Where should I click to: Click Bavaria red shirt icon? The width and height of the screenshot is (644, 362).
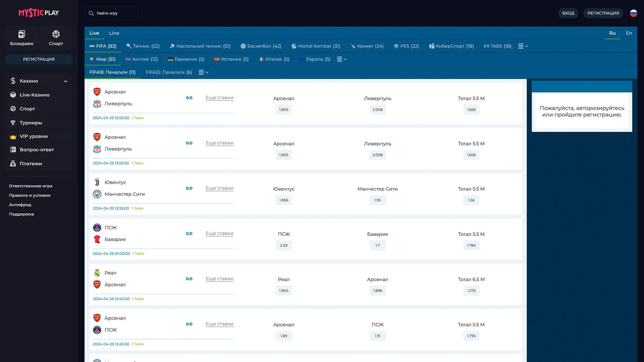(x=97, y=239)
